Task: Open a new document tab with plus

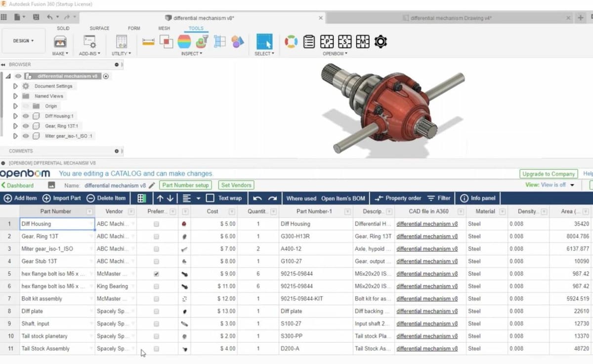Action: pos(580,18)
